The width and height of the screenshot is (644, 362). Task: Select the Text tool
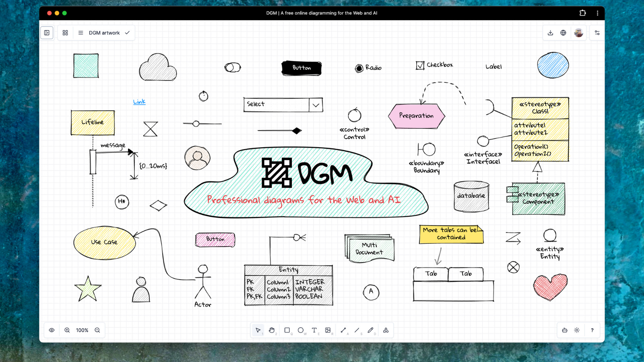click(x=314, y=330)
